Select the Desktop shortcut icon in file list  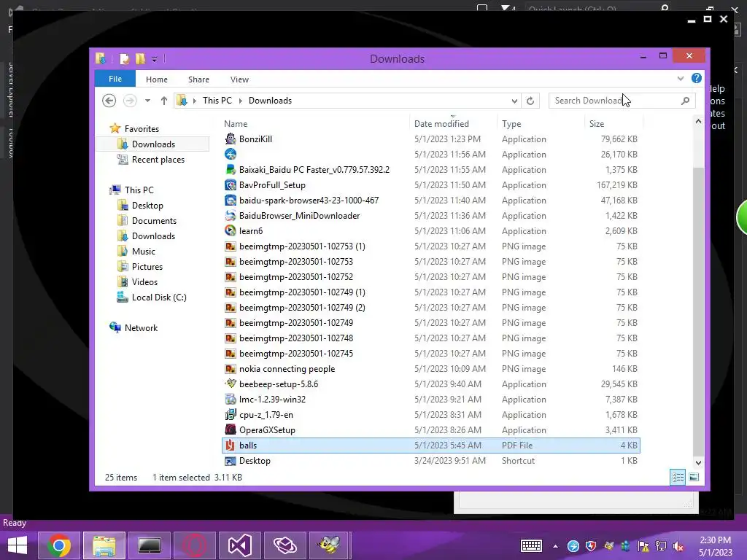pyautogui.click(x=231, y=461)
